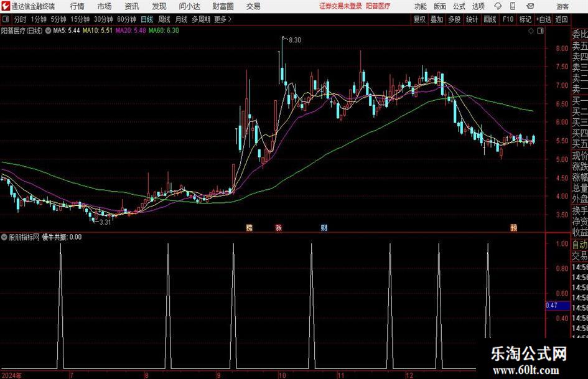Click the 涨 event marker on chart

pos(278,227)
